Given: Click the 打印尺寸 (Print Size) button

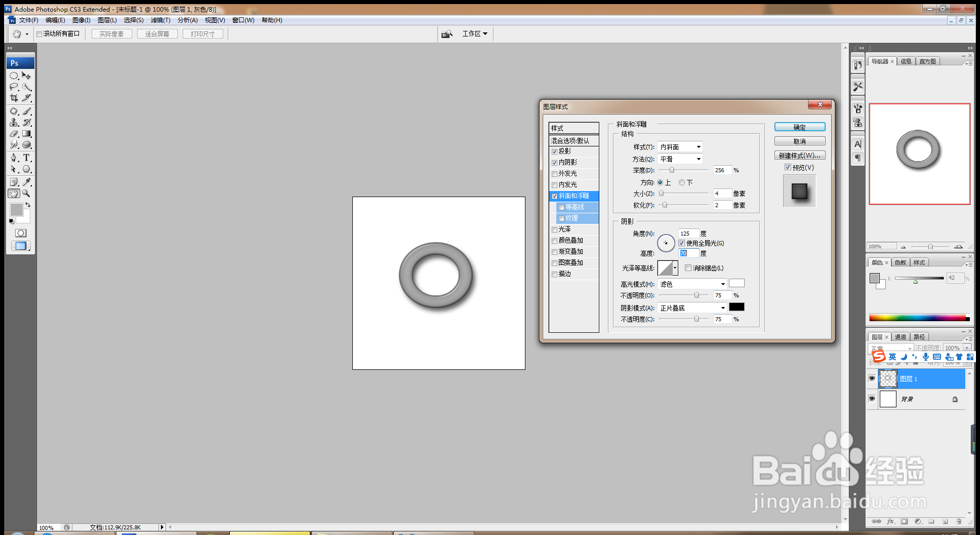Looking at the screenshot, I should click(x=202, y=34).
